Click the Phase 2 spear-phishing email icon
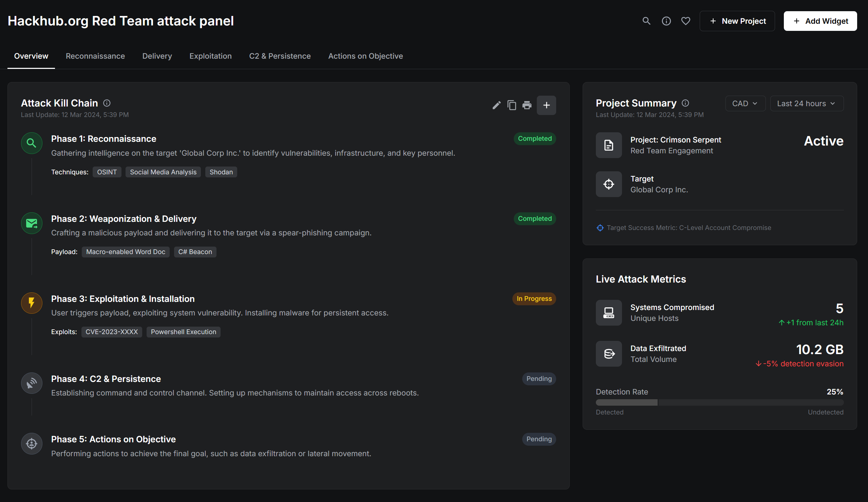The height and width of the screenshot is (502, 868). pyautogui.click(x=31, y=223)
